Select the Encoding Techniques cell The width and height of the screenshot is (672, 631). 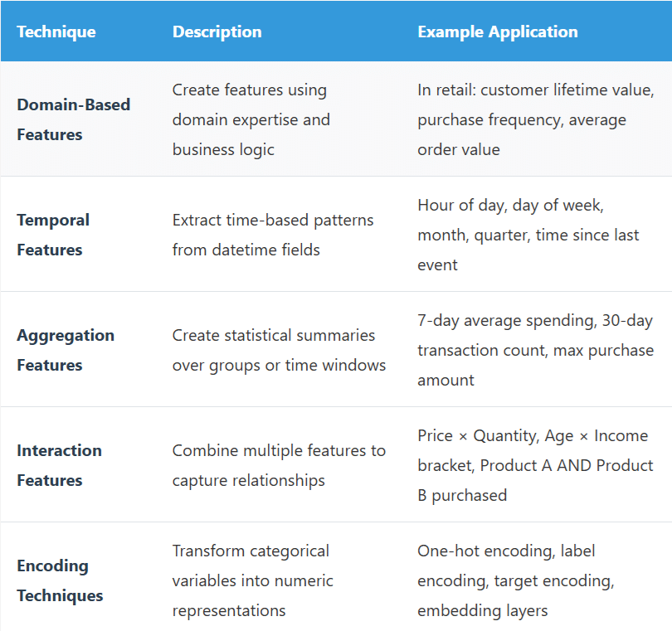60,580
